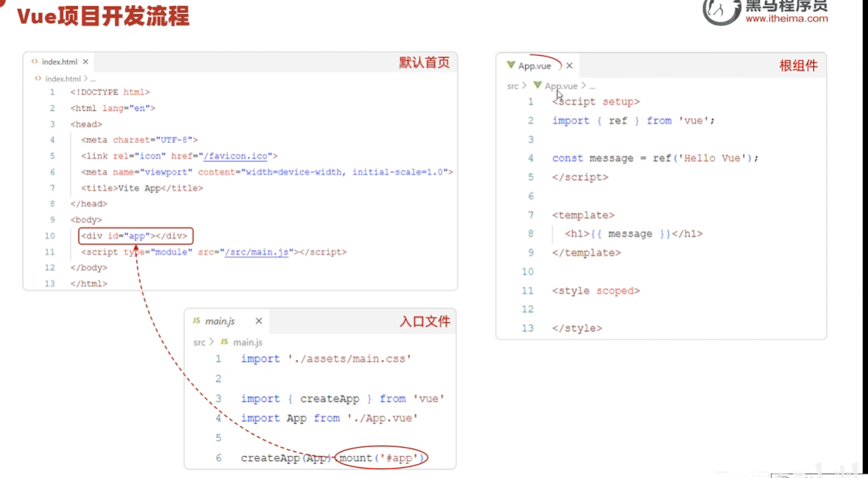The image size is (868, 478).
Task: Click the <h1>{{ message }}</h1> line
Action: tap(633, 233)
